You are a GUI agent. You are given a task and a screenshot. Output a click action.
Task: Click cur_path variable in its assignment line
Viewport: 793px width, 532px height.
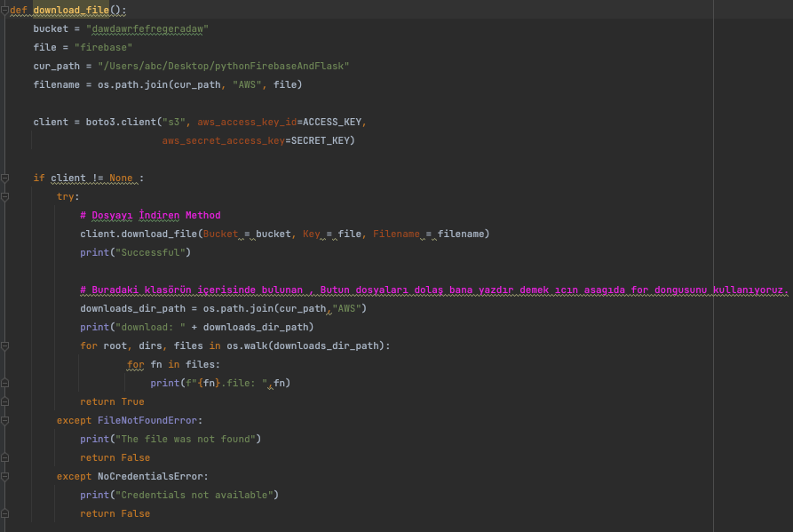(x=56, y=67)
